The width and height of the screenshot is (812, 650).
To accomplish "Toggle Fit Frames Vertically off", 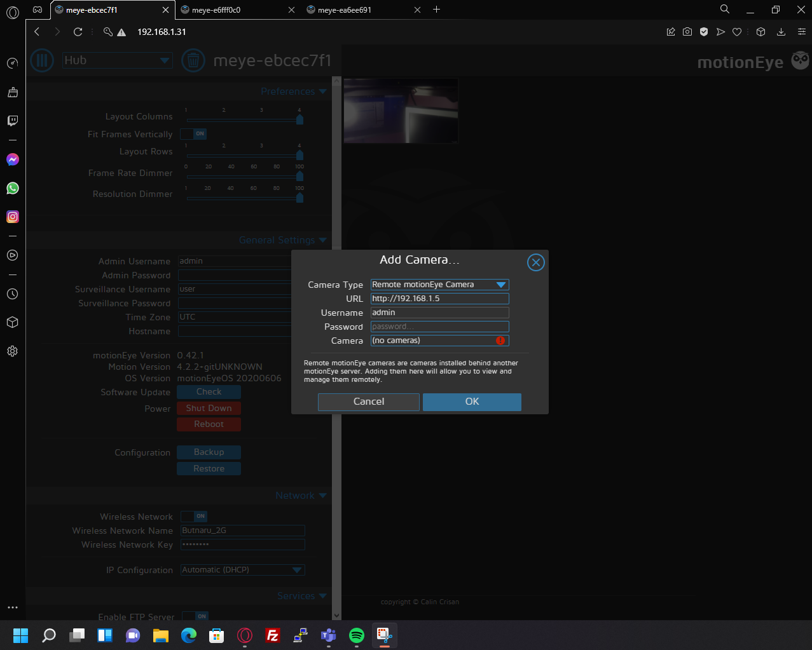I will pos(193,133).
